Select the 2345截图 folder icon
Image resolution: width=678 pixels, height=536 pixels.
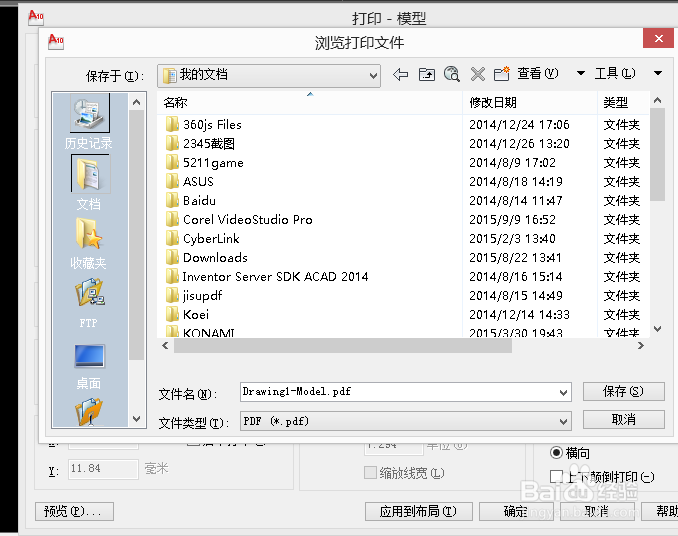[x=172, y=144]
